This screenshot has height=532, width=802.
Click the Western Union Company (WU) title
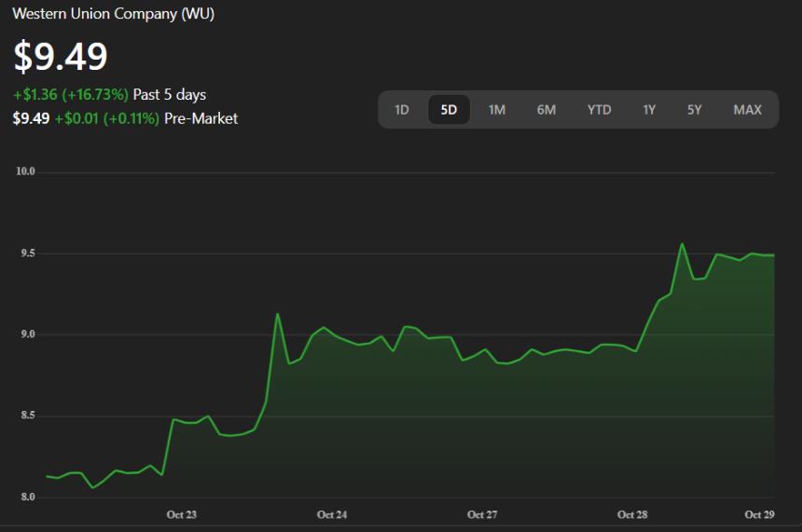(x=113, y=14)
